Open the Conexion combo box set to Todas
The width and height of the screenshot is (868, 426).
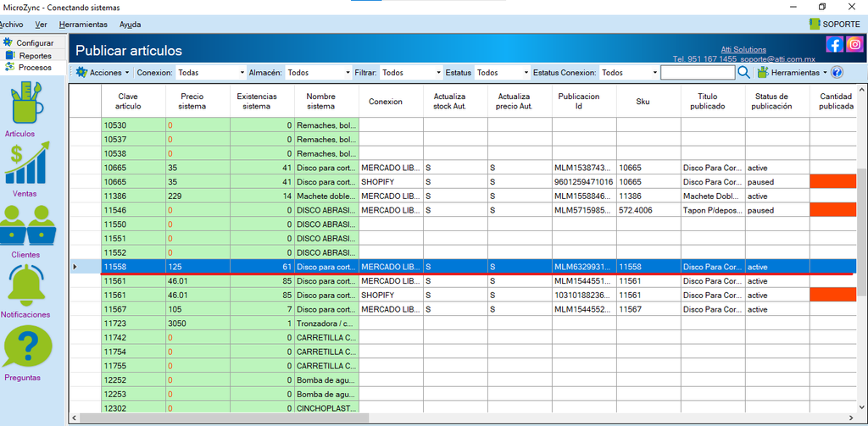click(211, 73)
